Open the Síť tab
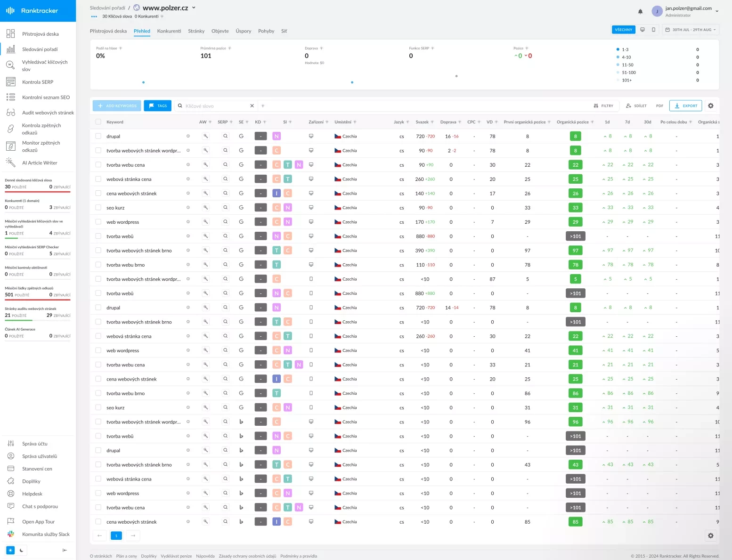732x560 pixels. coord(284,31)
